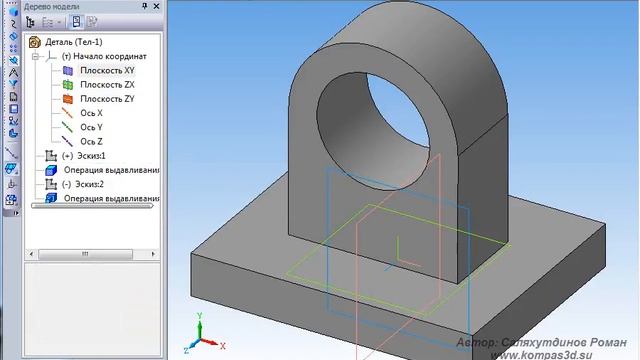
Task: Toggle the highlighted tree panel mode button
Action: coord(76,22)
